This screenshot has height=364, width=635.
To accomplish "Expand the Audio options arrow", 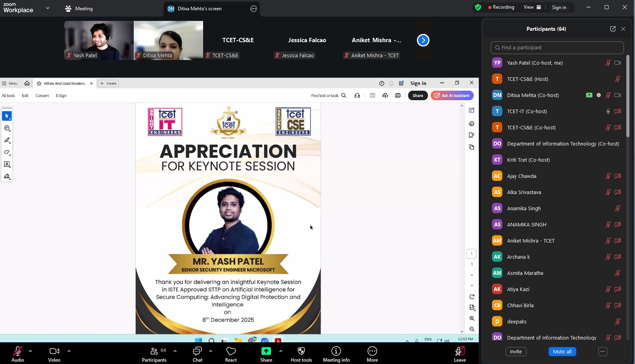I will pyautogui.click(x=30, y=351).
